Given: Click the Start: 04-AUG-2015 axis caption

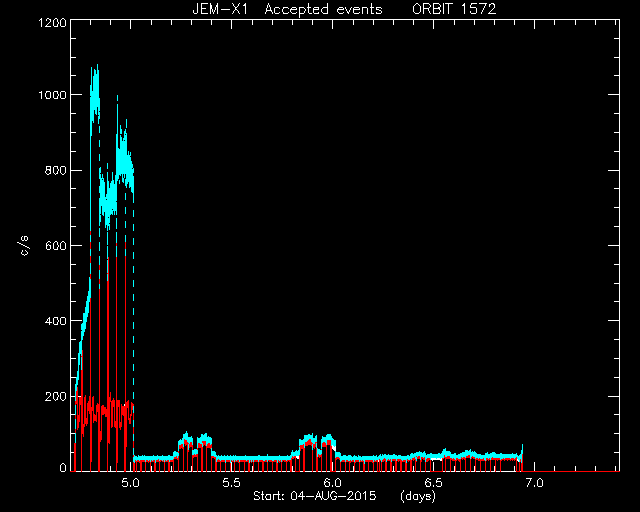Looking at the screenshot, I should (314, 496).
